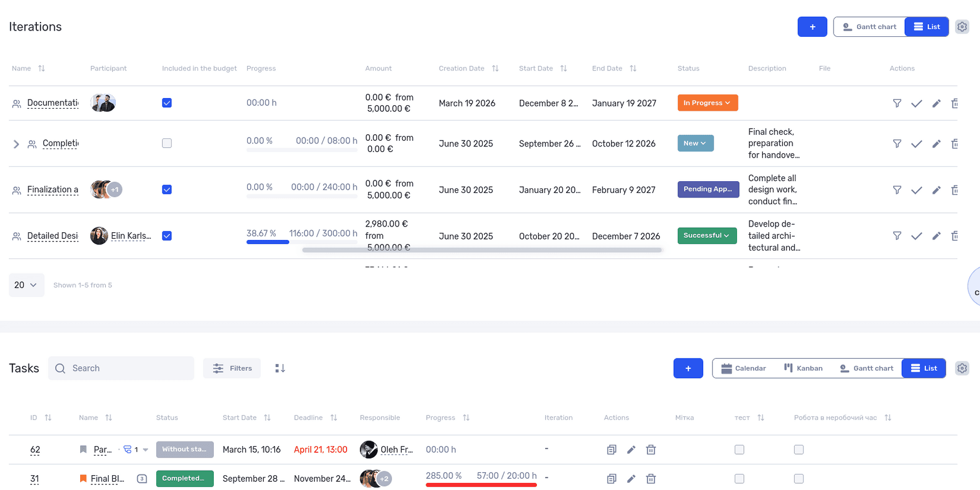Open responsible Oleh Fr... profile link
980x490 pixels.
click(x=397, y=450)
